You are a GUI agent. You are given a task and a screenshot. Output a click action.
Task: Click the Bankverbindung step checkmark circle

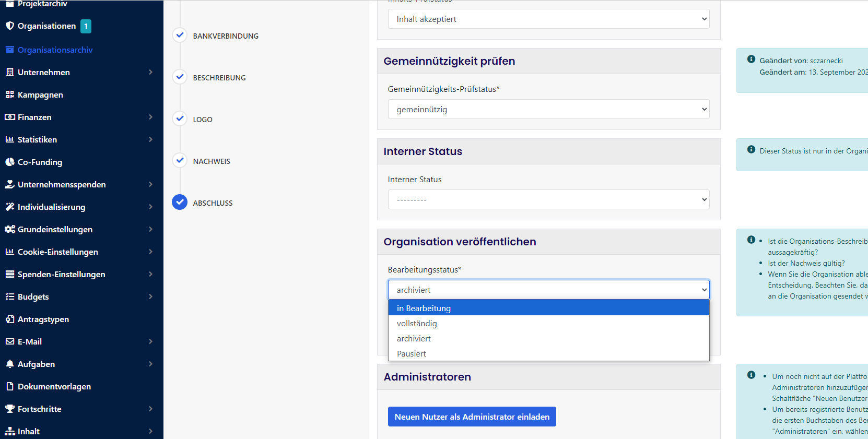click(x=180, y=35)
